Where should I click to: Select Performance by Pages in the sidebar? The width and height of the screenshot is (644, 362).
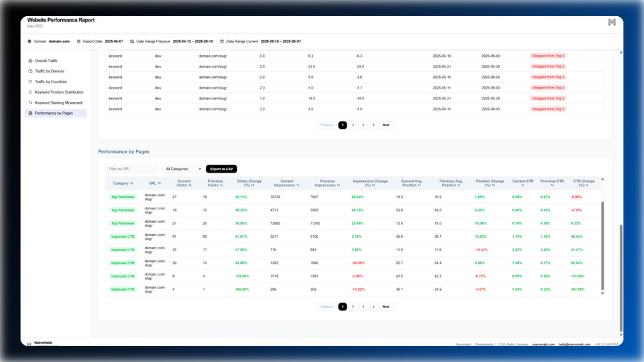[x=56, y=113]
